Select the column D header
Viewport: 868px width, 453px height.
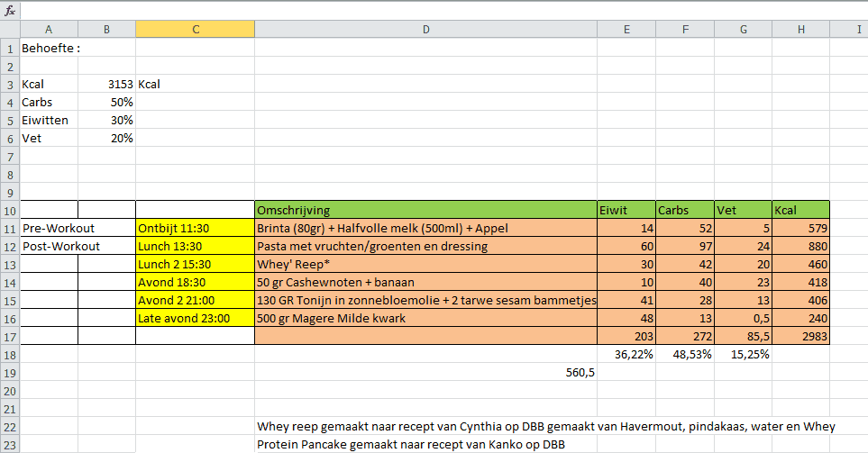pyautogui.click(x=425, y=30)
